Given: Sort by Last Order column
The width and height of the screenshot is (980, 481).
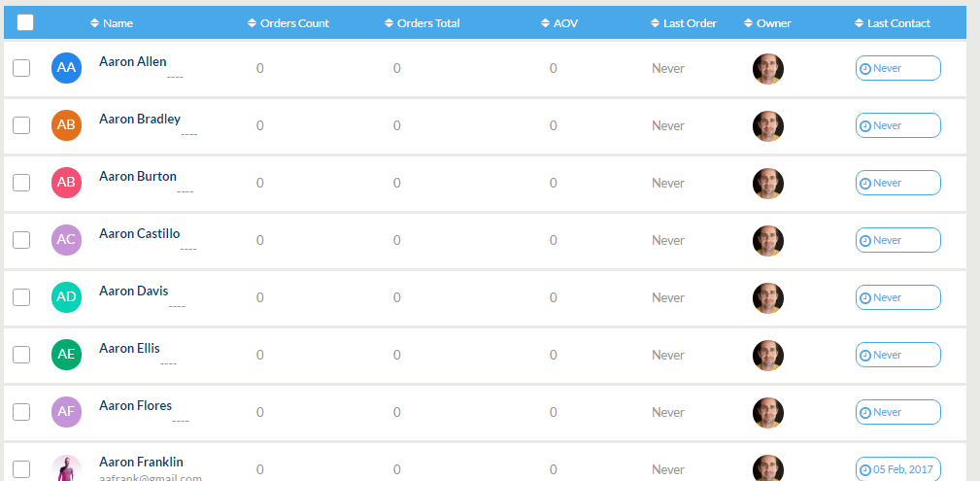Looking at the screenshot, I should pos(684,23).
